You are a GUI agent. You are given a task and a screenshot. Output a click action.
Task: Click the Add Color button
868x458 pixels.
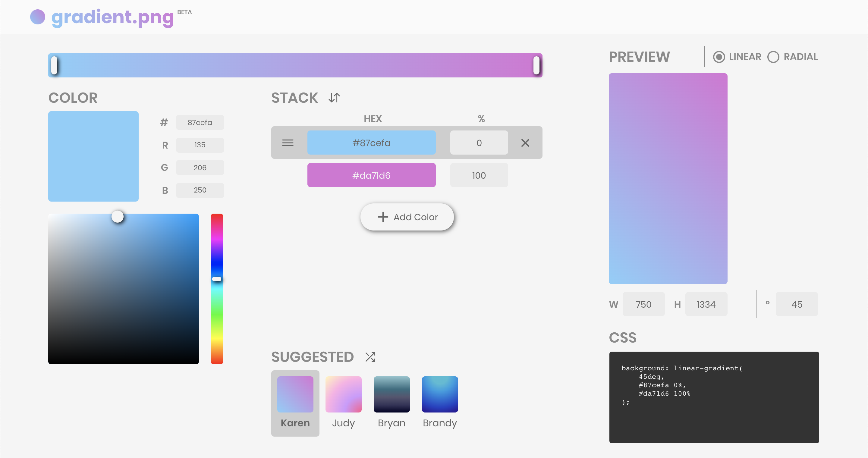click(x=407, y=217)
